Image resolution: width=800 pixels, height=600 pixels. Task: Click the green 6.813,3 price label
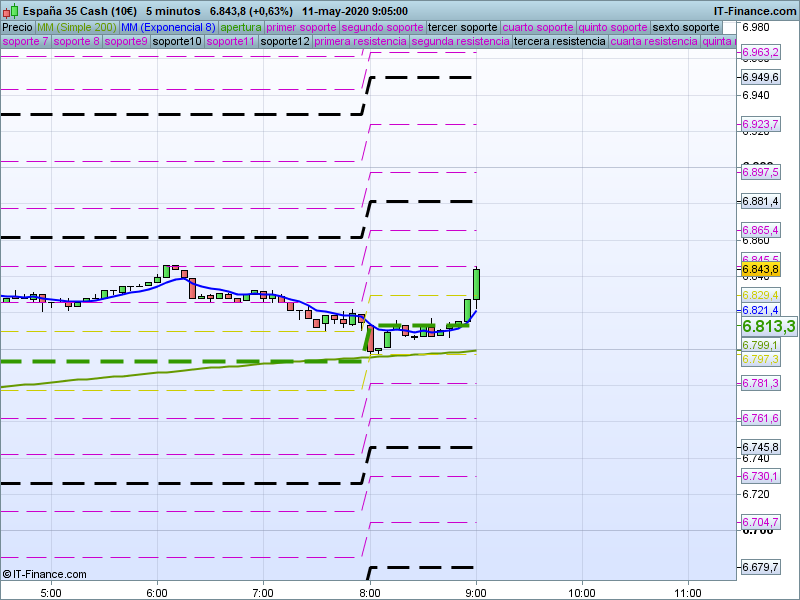[767, 327]
